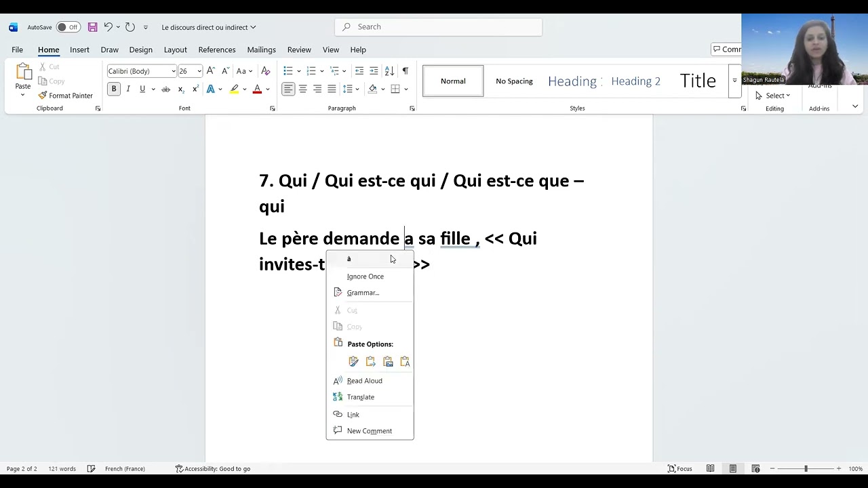Open the Select dropdown in Editing

(773, 96)
